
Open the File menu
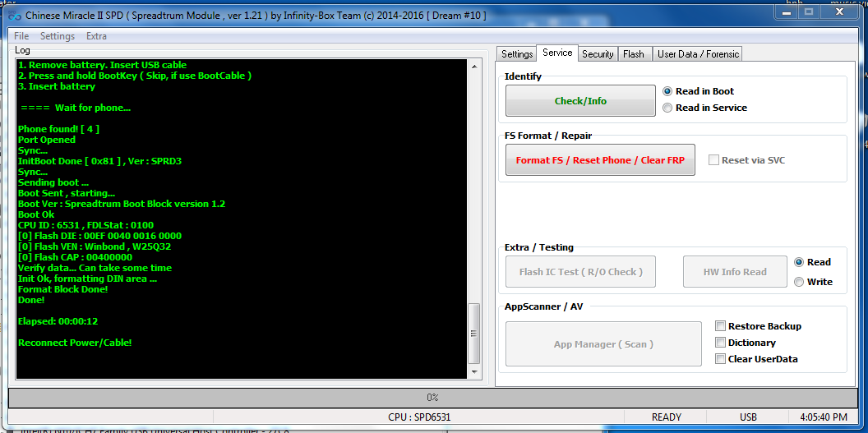(21, 36)
